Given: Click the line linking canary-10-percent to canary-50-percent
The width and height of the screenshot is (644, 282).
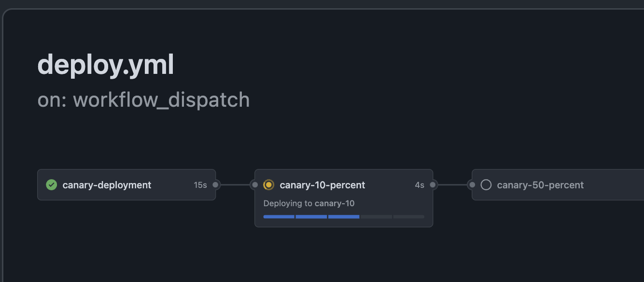Looking at the screenshot, I should tap(452, 184).
